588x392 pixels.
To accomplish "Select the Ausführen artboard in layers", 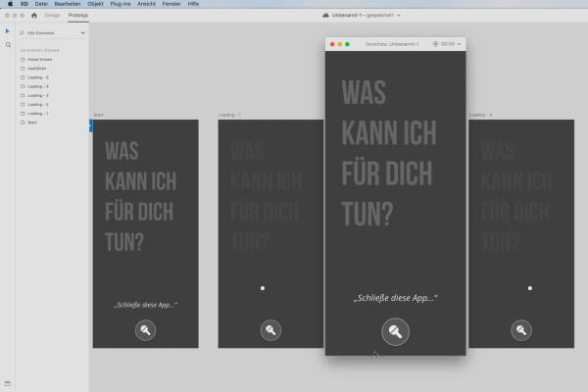I will click(x=37, y=69).
